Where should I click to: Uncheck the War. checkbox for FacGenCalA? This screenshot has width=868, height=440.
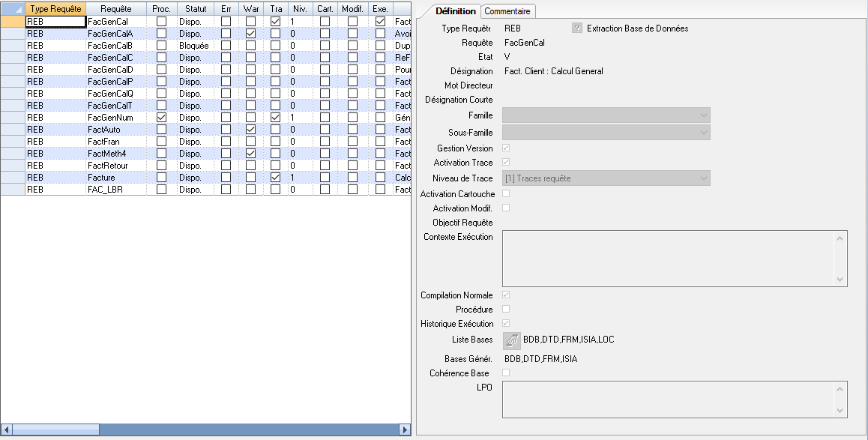[x=250, y=34]
